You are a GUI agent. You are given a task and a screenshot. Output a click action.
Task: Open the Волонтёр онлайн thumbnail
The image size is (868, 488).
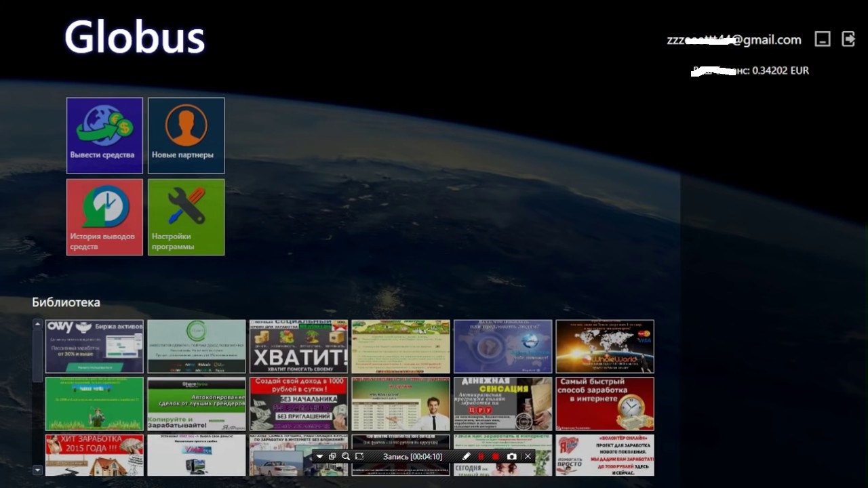click(x=605, y=455)
